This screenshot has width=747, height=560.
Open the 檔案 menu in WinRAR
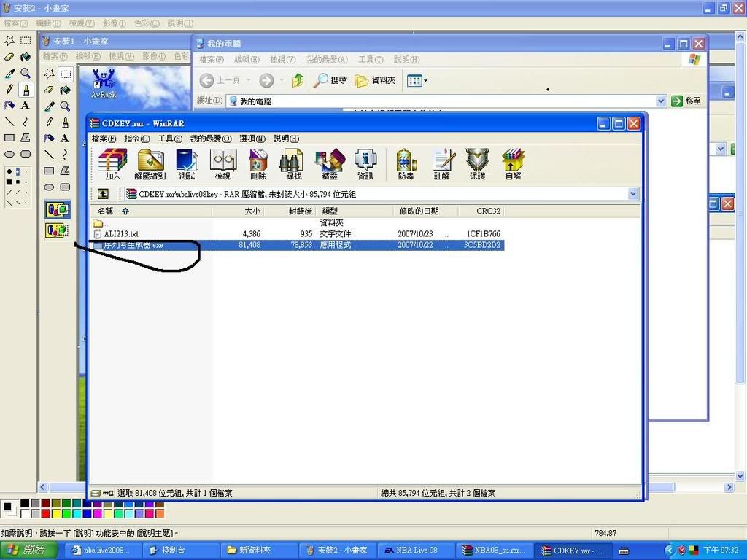coord(104,139)
